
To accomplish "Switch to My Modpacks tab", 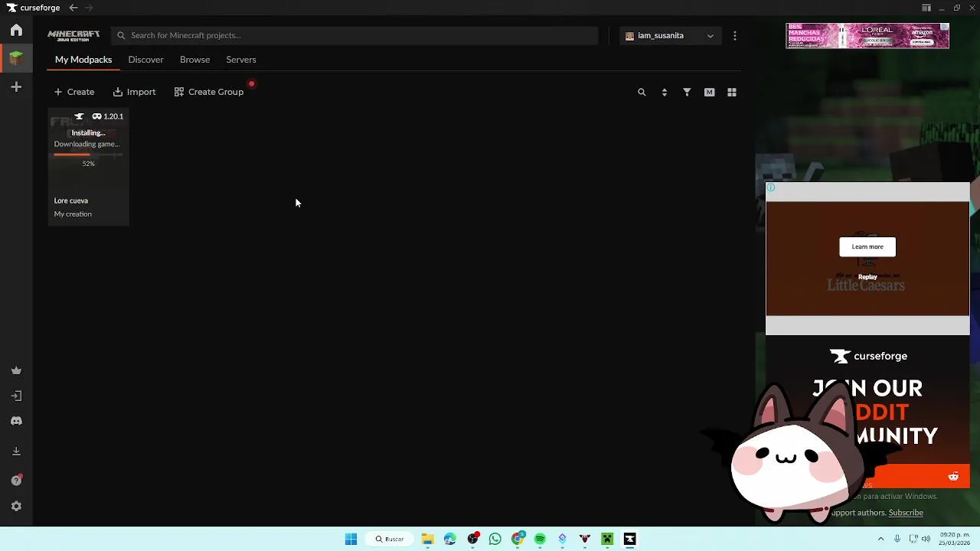I will click(83, 60).
